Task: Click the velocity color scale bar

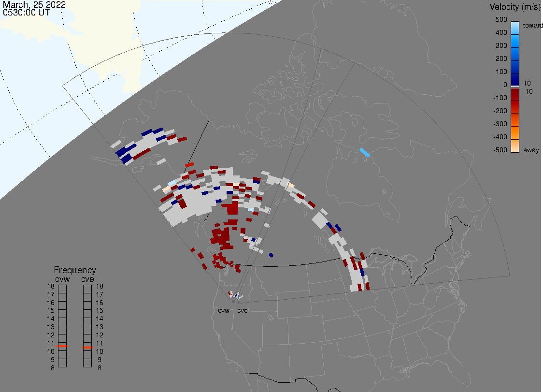Action: pos(515,87)
